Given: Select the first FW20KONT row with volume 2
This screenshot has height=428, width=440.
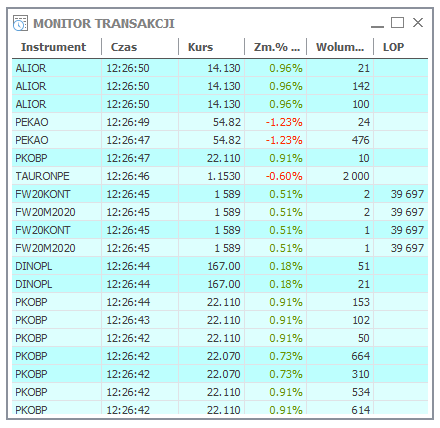Looking at the screenshot, I should click(x=220, y=194).
